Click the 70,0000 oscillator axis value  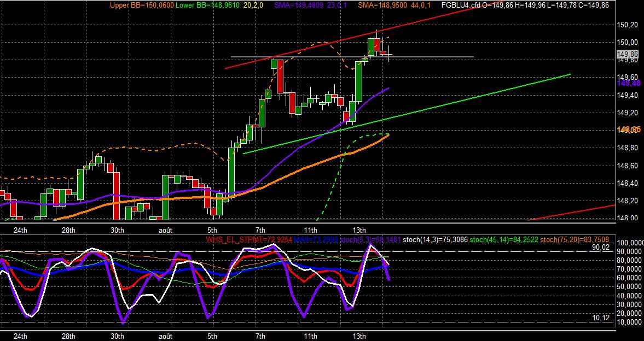(x=630, y=269)
